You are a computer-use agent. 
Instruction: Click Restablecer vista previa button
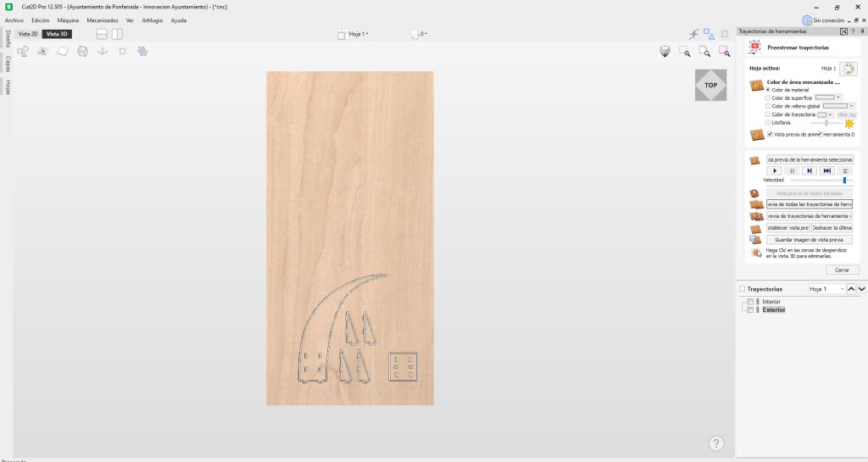(x=787, y=228)
